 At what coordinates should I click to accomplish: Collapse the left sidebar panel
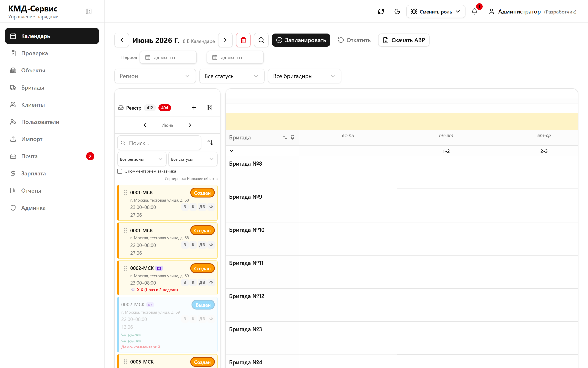[88, 11]
